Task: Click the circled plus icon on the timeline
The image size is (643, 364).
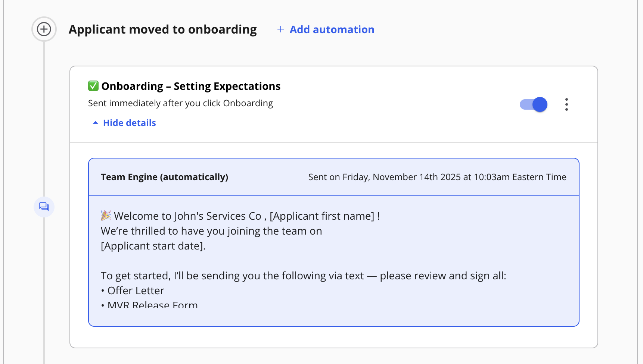Action: click(x=44, y=29)
